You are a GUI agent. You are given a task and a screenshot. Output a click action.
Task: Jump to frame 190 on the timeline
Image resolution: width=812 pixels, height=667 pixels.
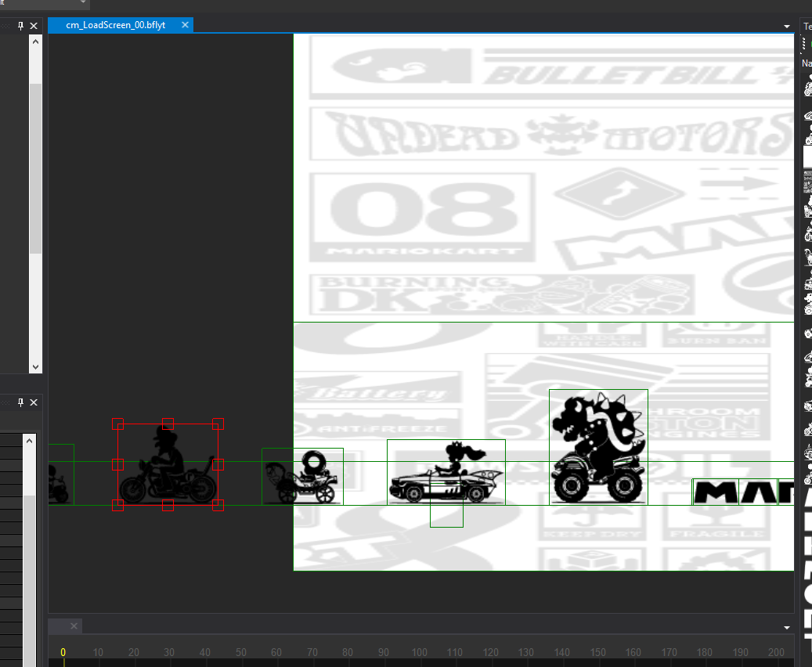tap(741, 652)
